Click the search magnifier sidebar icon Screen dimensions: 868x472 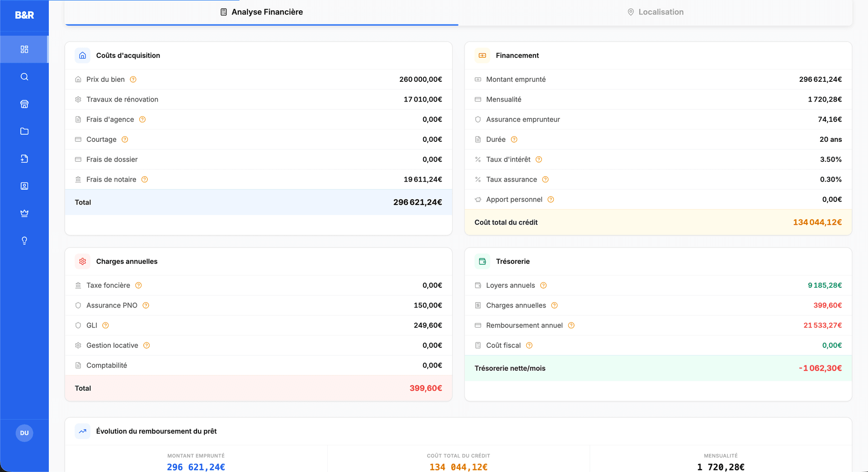(24, 77)
